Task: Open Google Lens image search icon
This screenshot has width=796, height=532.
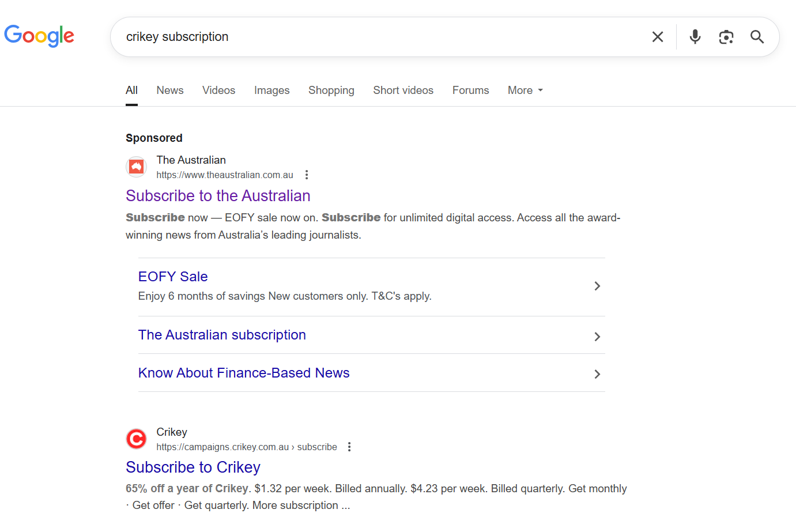Action: [x=726, y=37]
